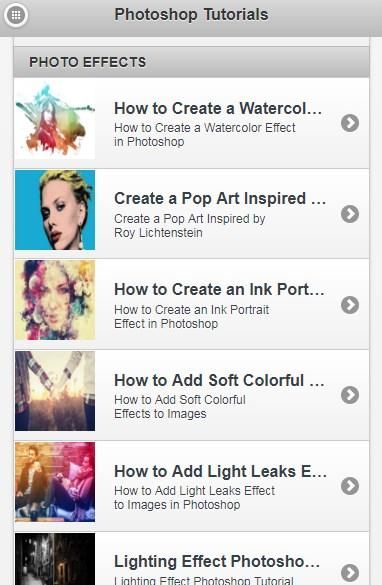Open the watercolor splash thumbnail
The height and width of the screenshot is (585, 382).
point(55,119)
